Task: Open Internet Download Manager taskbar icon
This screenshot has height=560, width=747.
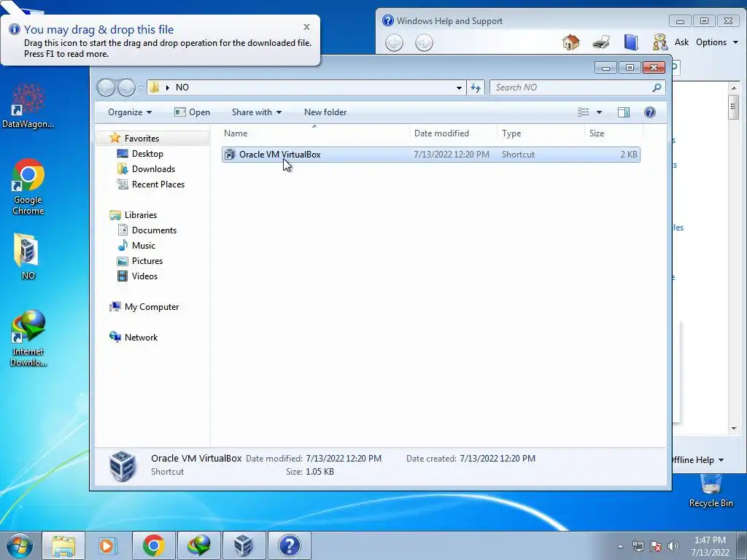Action: [198, 545]
